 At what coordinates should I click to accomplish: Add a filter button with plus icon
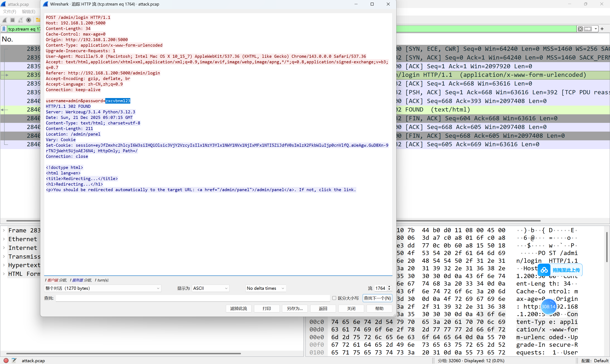(602, 29)
